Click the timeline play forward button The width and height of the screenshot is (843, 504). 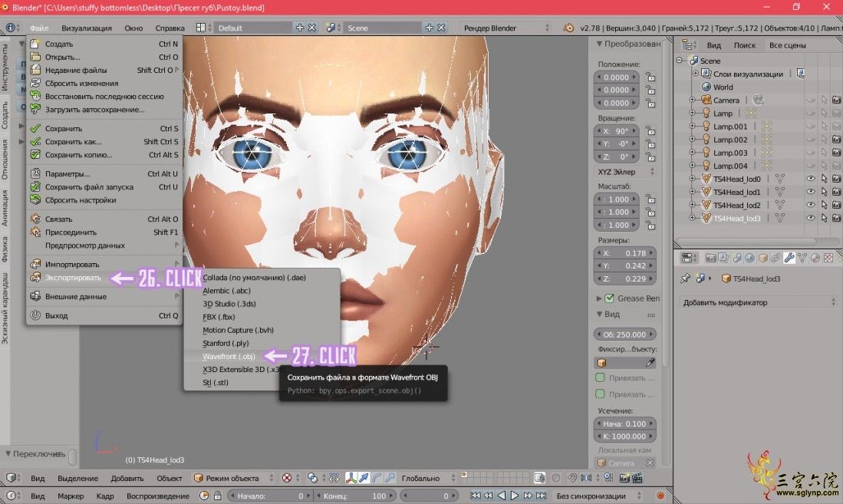(x=515, y=496)
